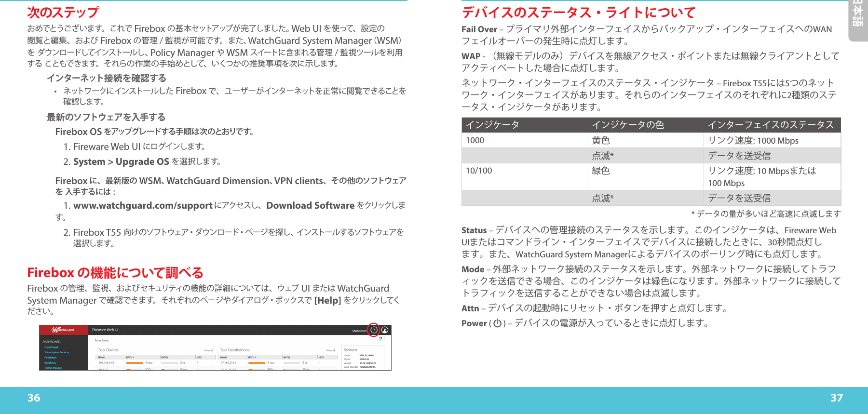This screenshot has height=414, width=868.
Task: Click the System > Upgrade OS step text
Action: tap(121, 161)
